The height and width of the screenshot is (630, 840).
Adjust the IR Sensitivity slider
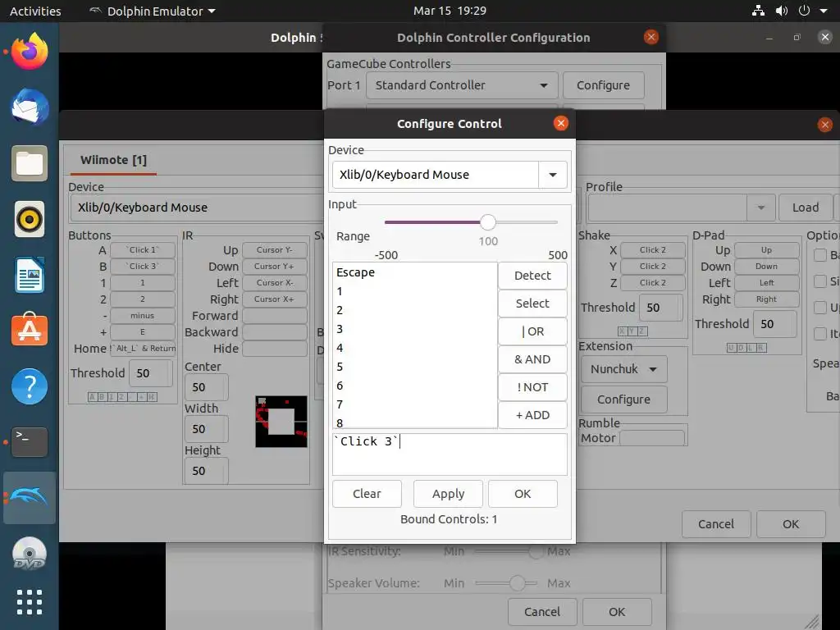coord(536,551)
